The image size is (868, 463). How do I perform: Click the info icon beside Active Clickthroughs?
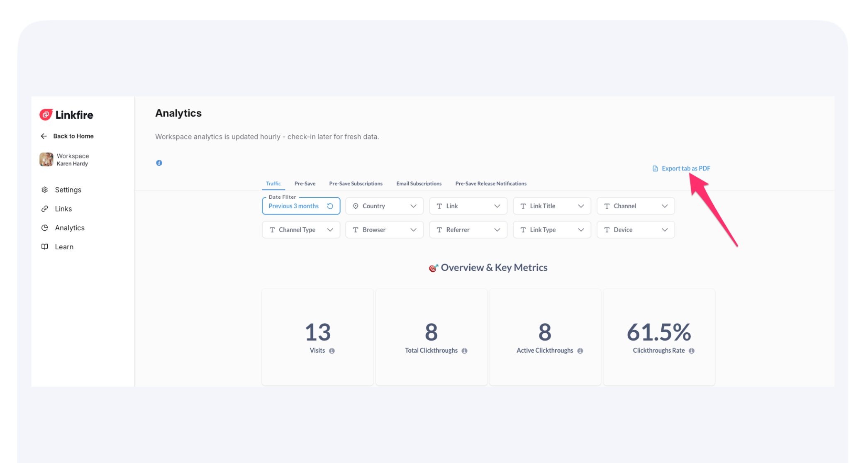(580, 351)
